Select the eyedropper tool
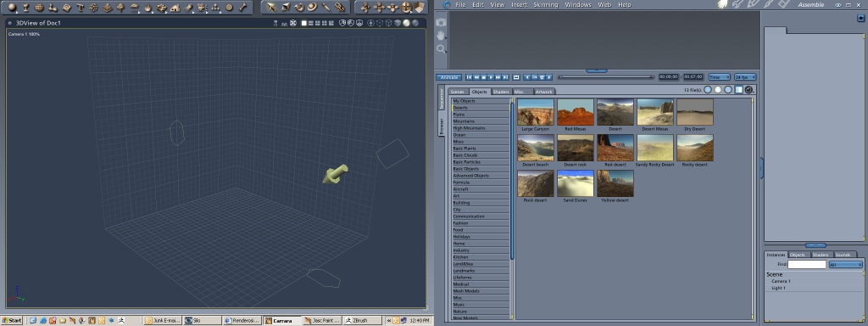 click(x=326, y=7)
